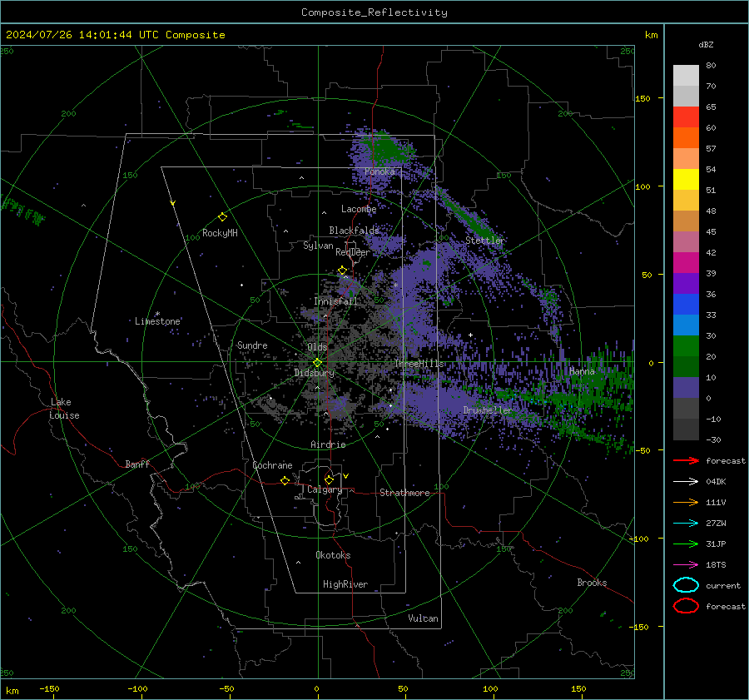
Task: Click the 'Blackfalds' city label
Action: pyautogui.click(x=354, y=231)
